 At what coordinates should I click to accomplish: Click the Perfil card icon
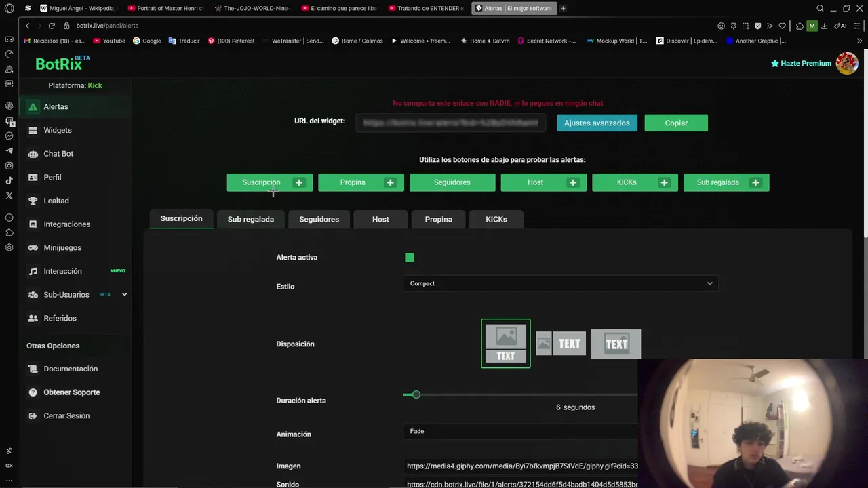(x=33, y=177)
